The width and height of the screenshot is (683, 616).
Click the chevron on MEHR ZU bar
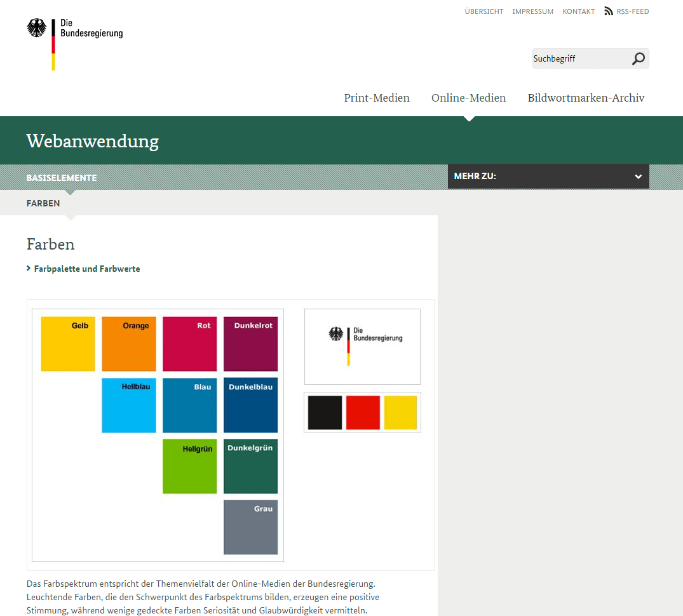pos(638,177)
